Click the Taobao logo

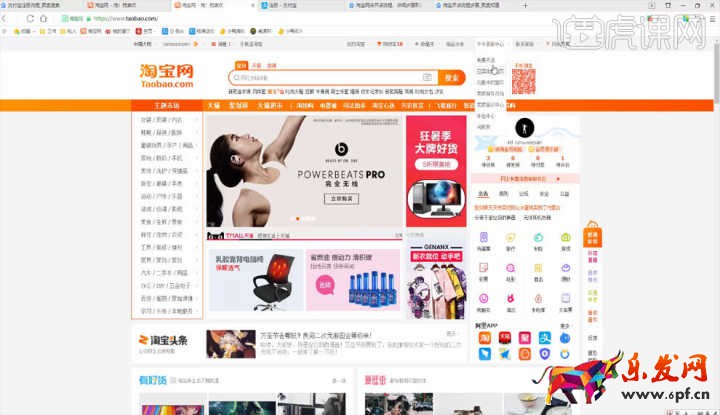[x=167, y=76]
